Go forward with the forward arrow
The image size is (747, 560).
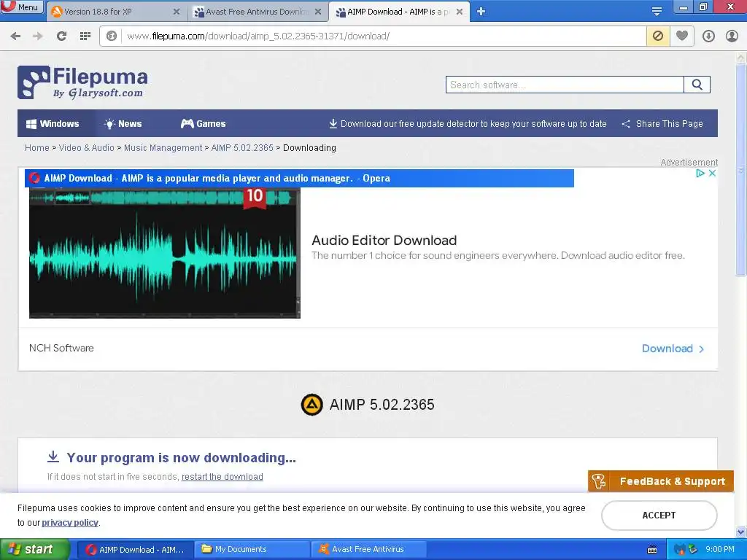[x=38, y=36]
